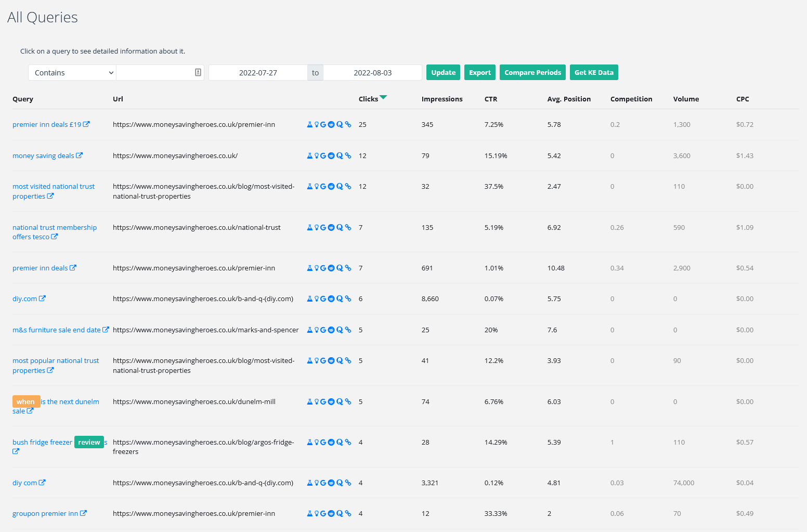Click the Reddit icon for national trust membership query
The image size is (807, 532).
coord(331,227)
